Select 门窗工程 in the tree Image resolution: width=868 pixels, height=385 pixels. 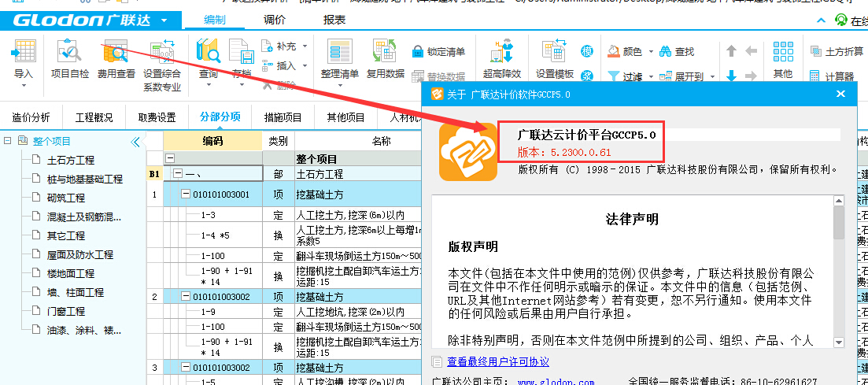(66, 311)
